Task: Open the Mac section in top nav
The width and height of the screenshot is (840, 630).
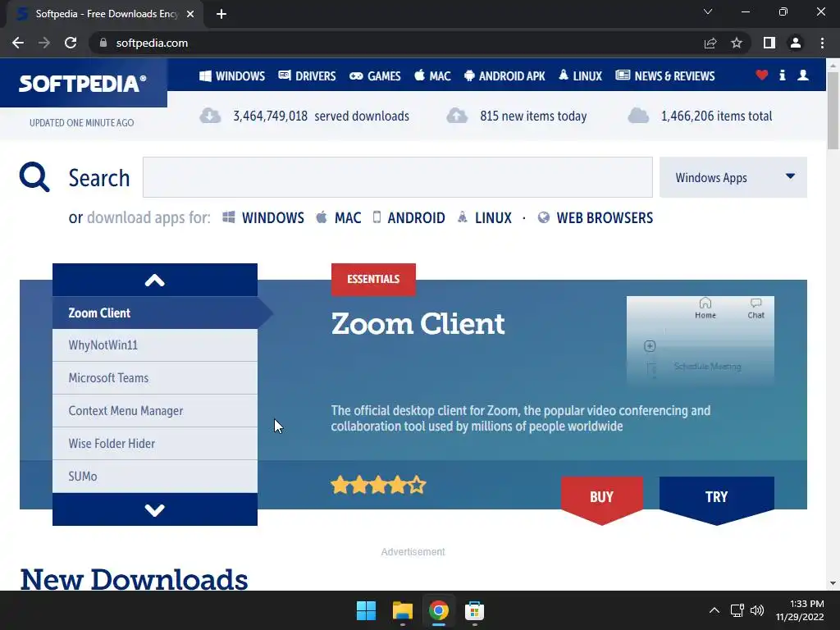Action: point(432,76)
